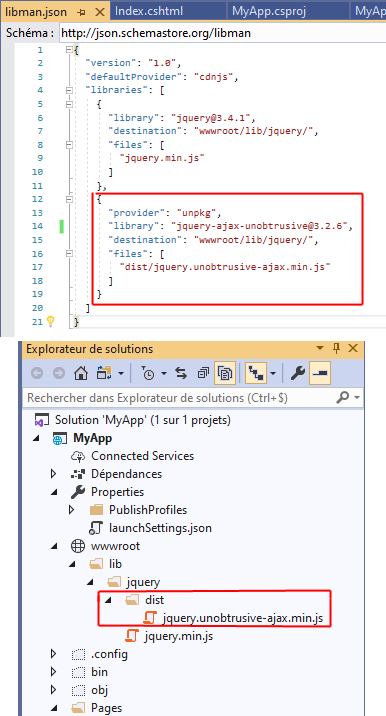Viewport: 386px width, 716px height.
Task: Toggle the auto-hide pin of Solution Explorer
Action: (x=337, y=349)
